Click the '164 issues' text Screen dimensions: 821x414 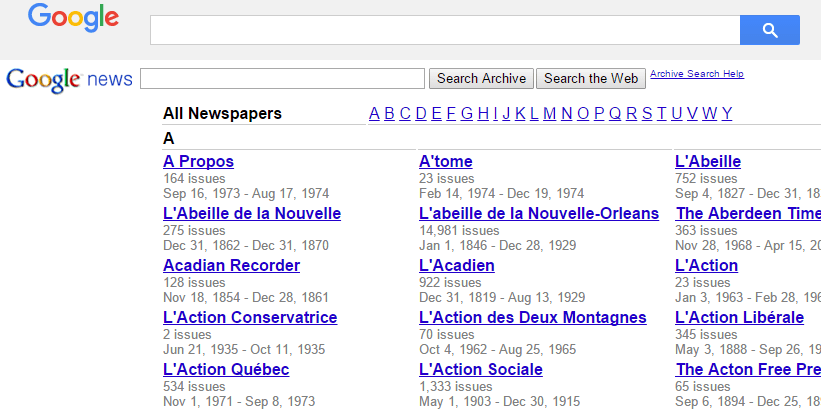point(194,178)
